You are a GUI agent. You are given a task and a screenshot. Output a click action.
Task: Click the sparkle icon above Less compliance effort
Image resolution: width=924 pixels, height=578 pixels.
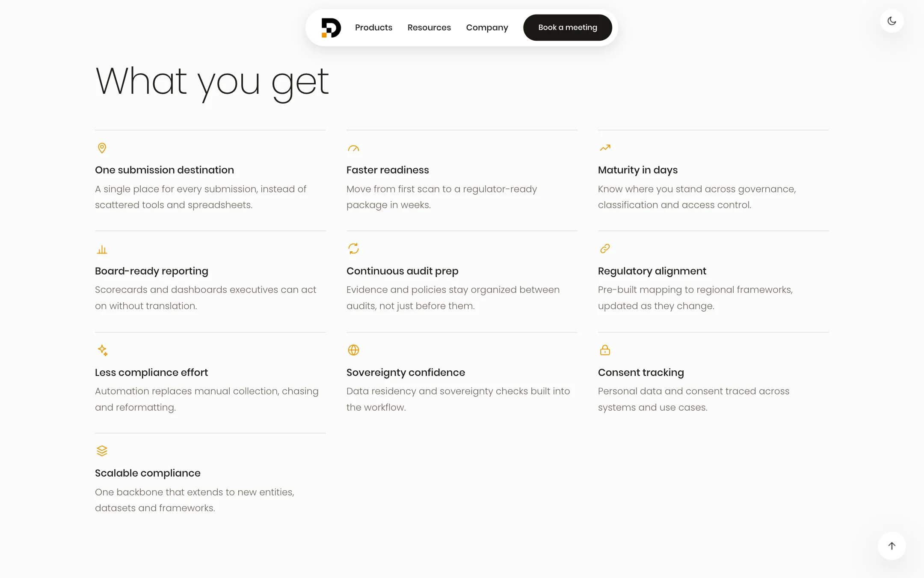click(102, 350)
